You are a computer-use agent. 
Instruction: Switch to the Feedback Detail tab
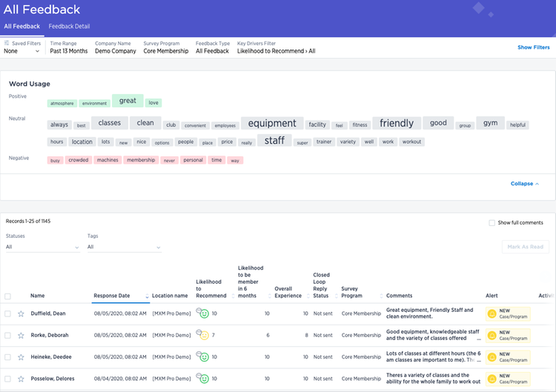69,26
